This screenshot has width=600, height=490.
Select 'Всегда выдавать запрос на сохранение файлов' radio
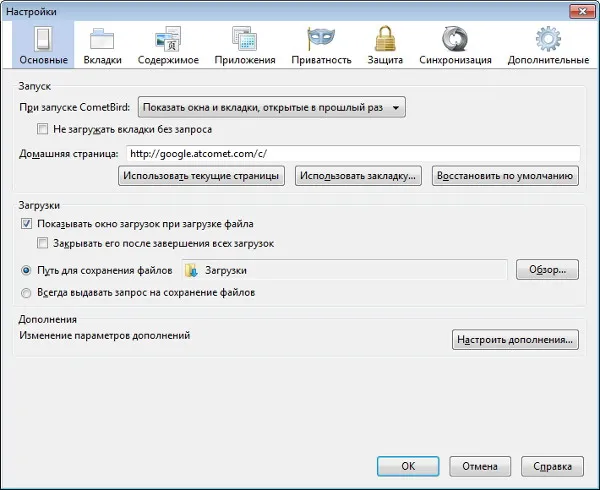(26, 293)
